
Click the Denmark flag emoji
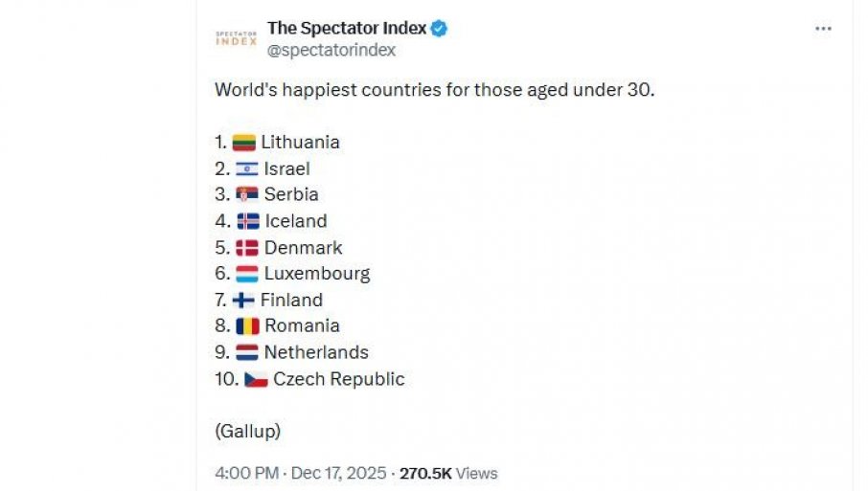pos(246,248)
